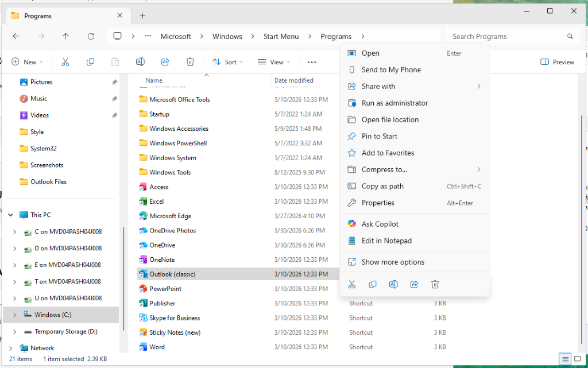This screenshot has width=588, height=368.
Task: Toggle the Preview pane
Action: 557,62
